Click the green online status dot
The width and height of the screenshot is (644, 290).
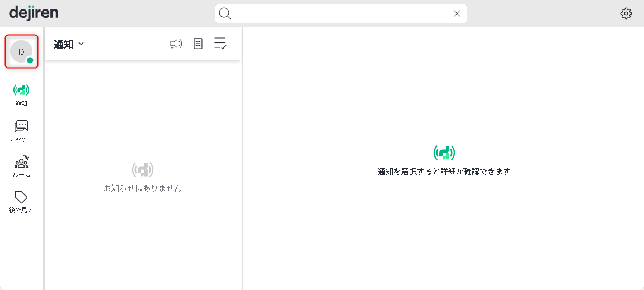[x=30, y=60]
